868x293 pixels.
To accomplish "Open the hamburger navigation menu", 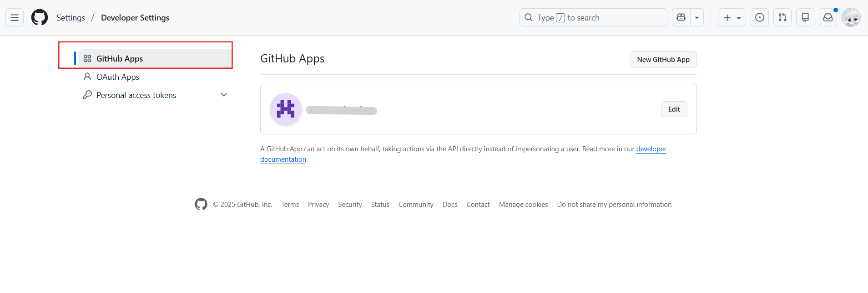I will (15, 18).
